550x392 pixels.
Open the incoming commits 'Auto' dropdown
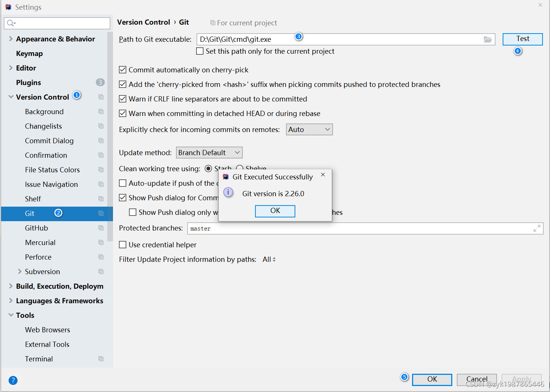point(309,130)
